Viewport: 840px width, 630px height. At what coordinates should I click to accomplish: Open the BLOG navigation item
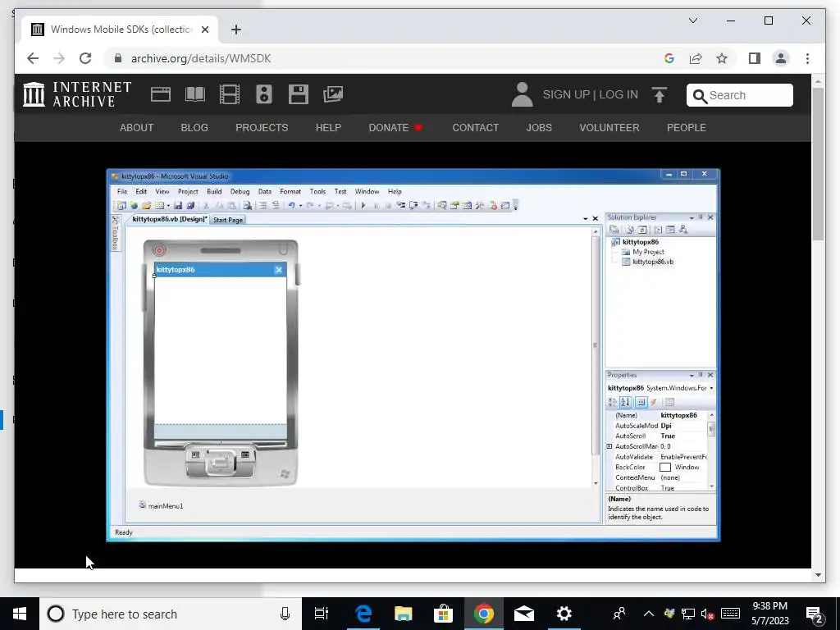(x=194, y=127)
